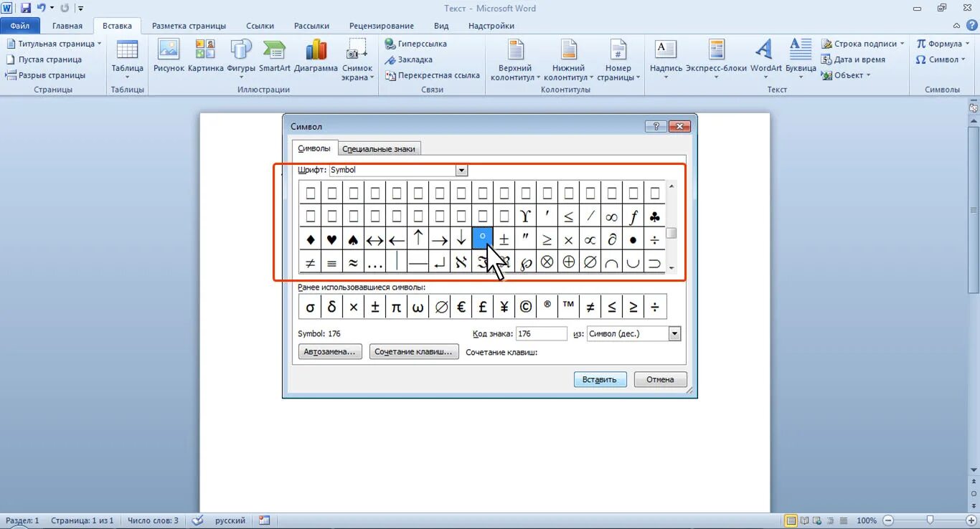Click the Вставить button
Viewport: 980px width, 529px height.
click(600, 379)
